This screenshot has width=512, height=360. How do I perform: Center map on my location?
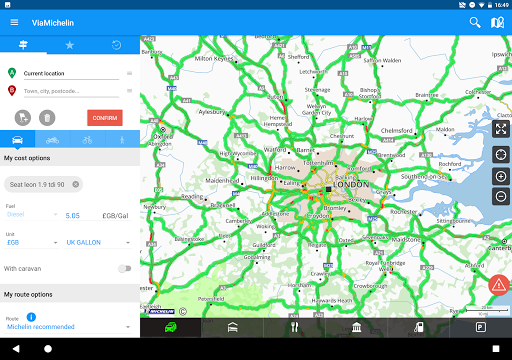(x=501, y=155)
